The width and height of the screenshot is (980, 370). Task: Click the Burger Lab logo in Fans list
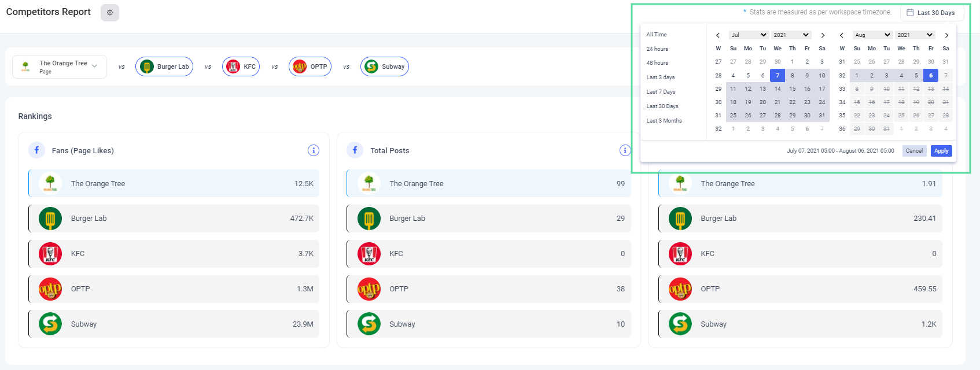click(50, 219)
